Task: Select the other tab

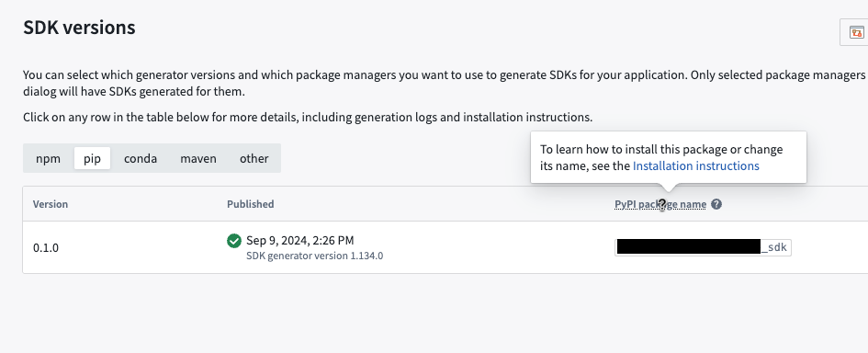Action: pyautogui.click(x=254, y=158)
